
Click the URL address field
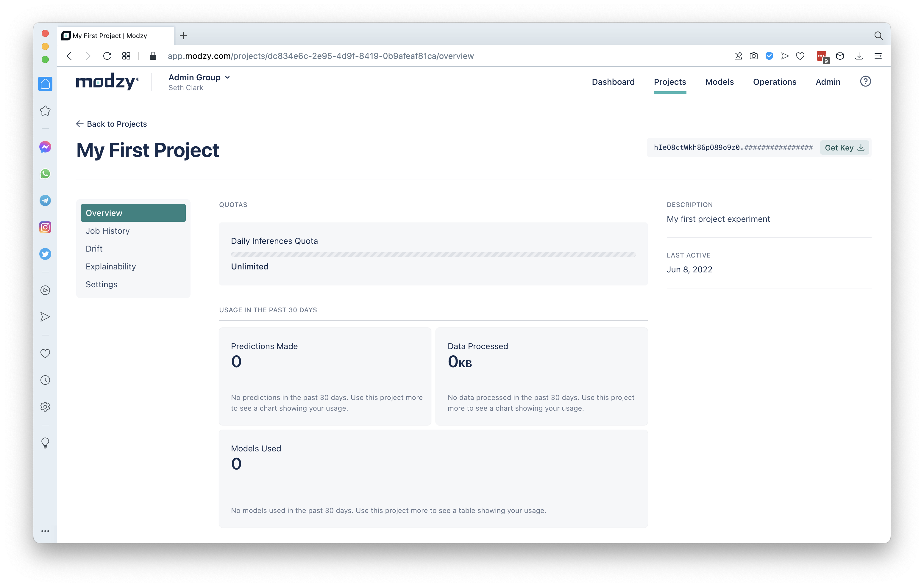tap(320, 56)
